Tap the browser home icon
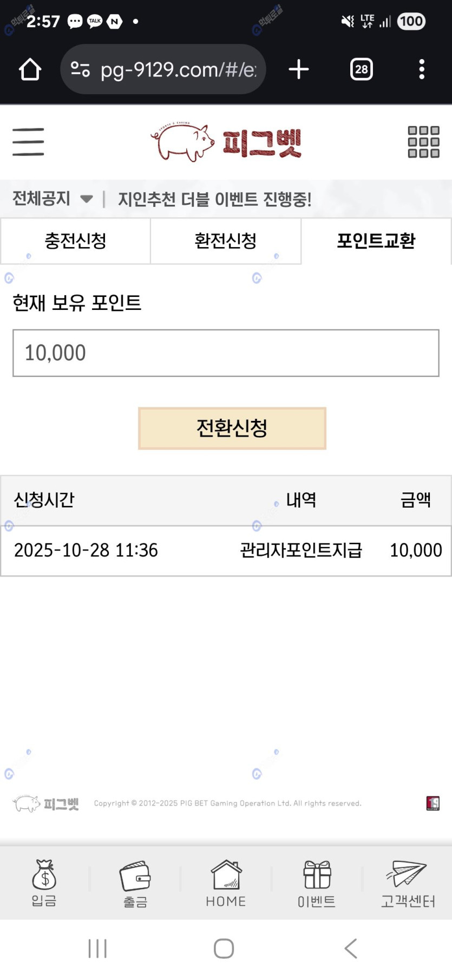452x980 pixels. click(x=30, y=69)
